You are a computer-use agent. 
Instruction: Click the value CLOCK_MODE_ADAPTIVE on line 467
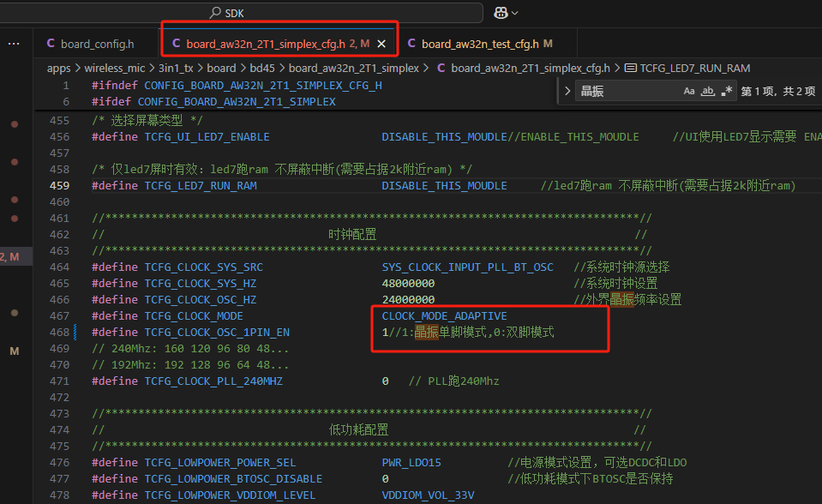point(445,316)
